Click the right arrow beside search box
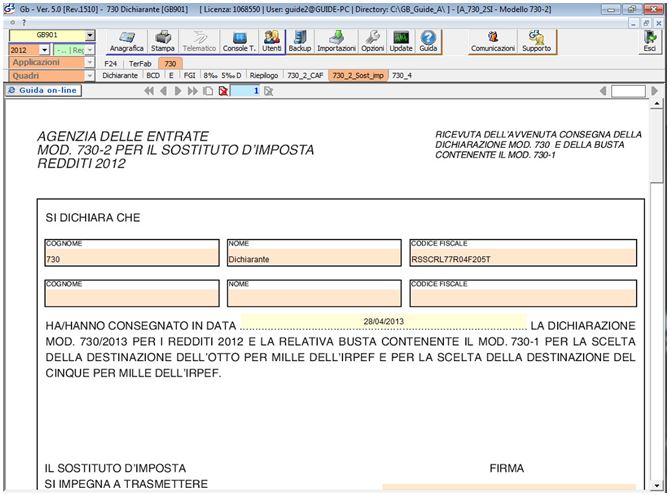 click(x=654, y=91)
